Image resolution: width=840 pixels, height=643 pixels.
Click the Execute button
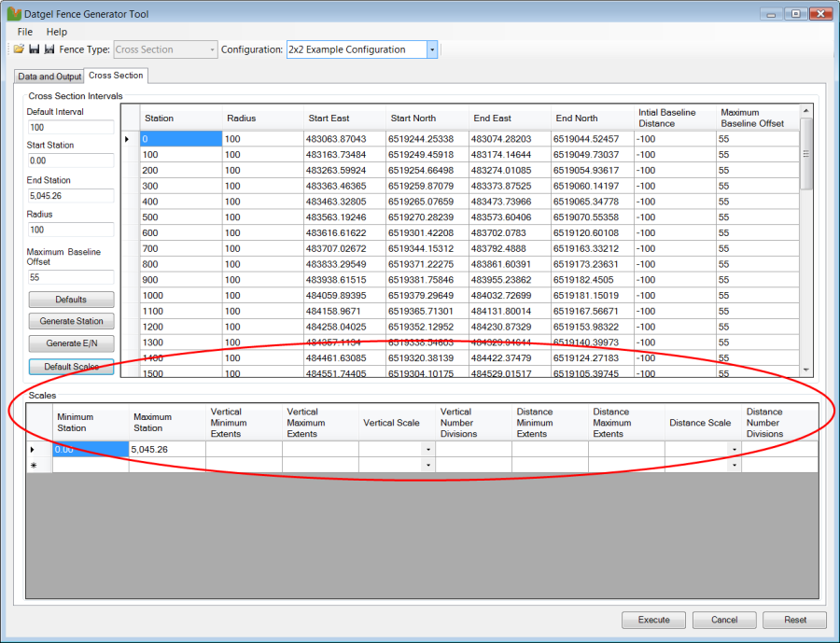point(653,620)
